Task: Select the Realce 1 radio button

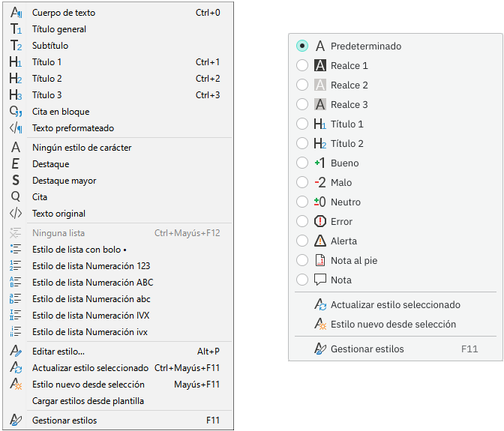Action: (x=302, y=65)
